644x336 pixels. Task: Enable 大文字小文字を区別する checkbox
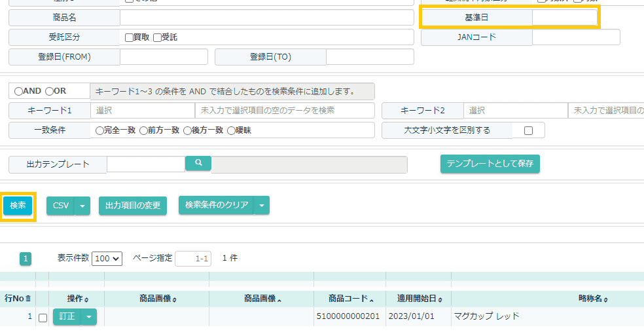coord(529,130)
